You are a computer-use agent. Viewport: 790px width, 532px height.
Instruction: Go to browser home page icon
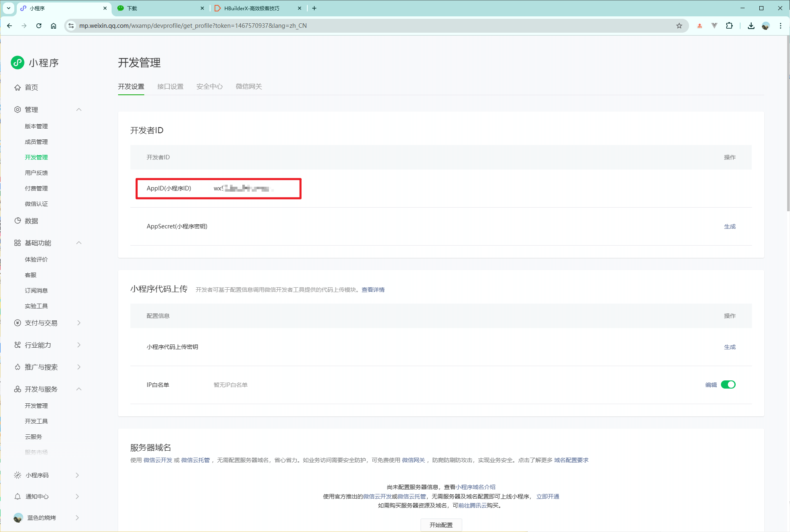pos(54,26)
